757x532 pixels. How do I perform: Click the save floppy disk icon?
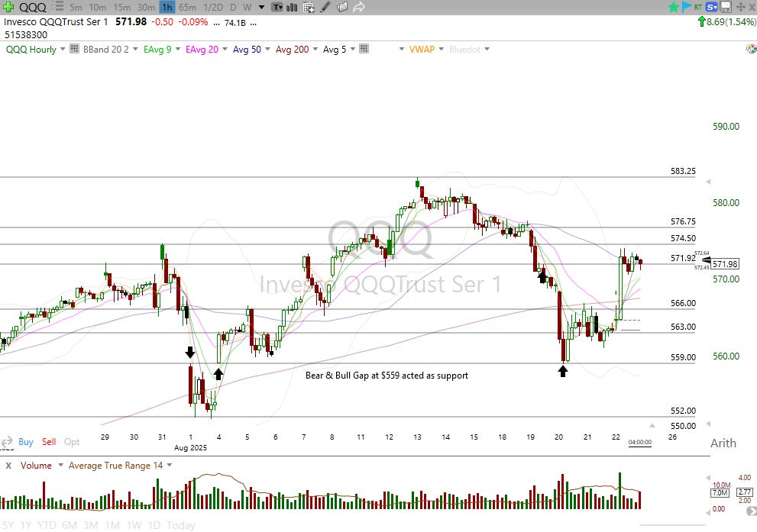coord(725,7)
